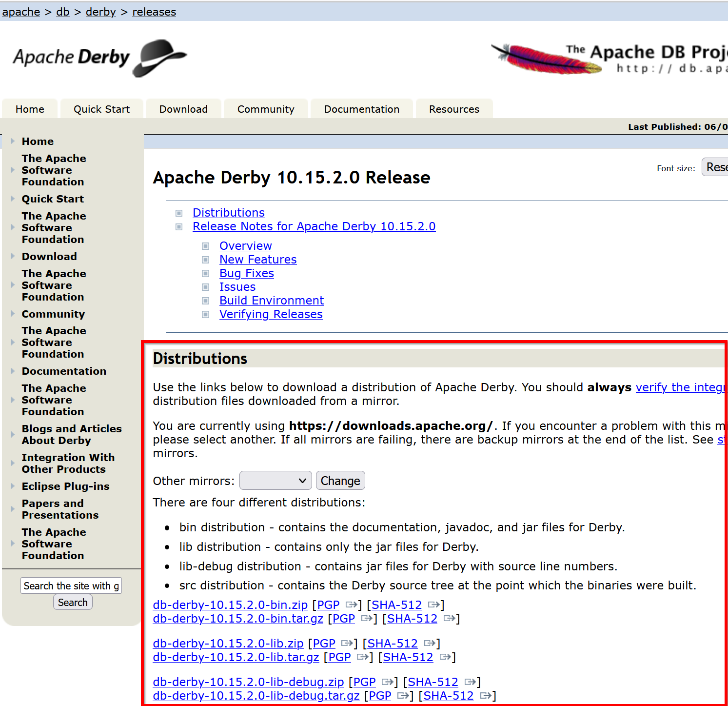The image size is (728, 706).
Task: Click bullet icon beside Distributions link
Action: click(x=179, y=213)
